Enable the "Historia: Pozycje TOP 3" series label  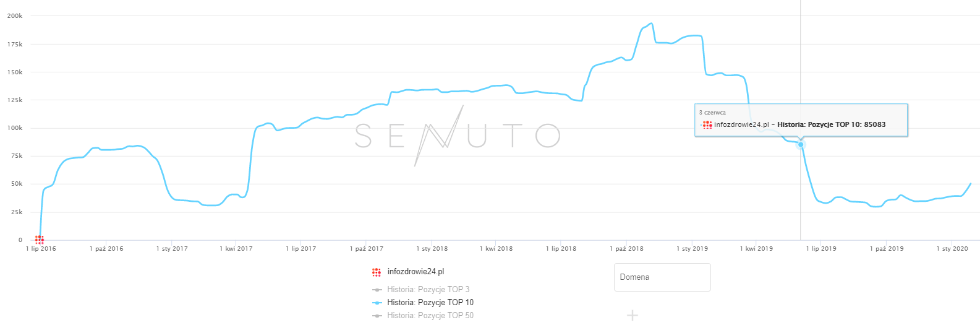428,290
